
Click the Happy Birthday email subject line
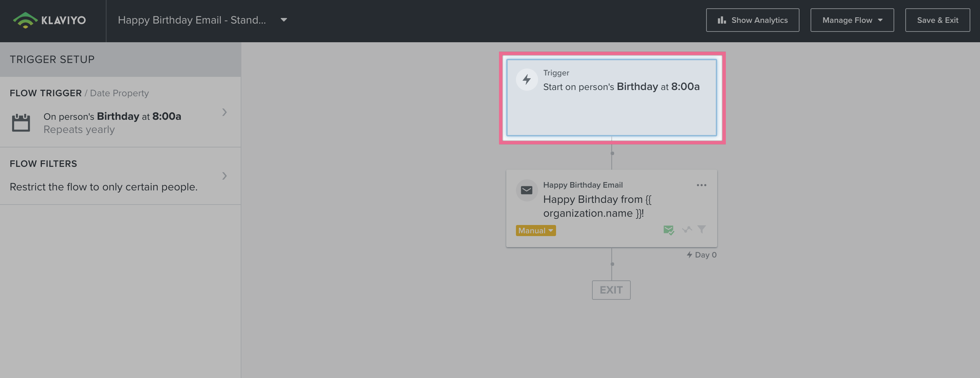pos(597,206)
